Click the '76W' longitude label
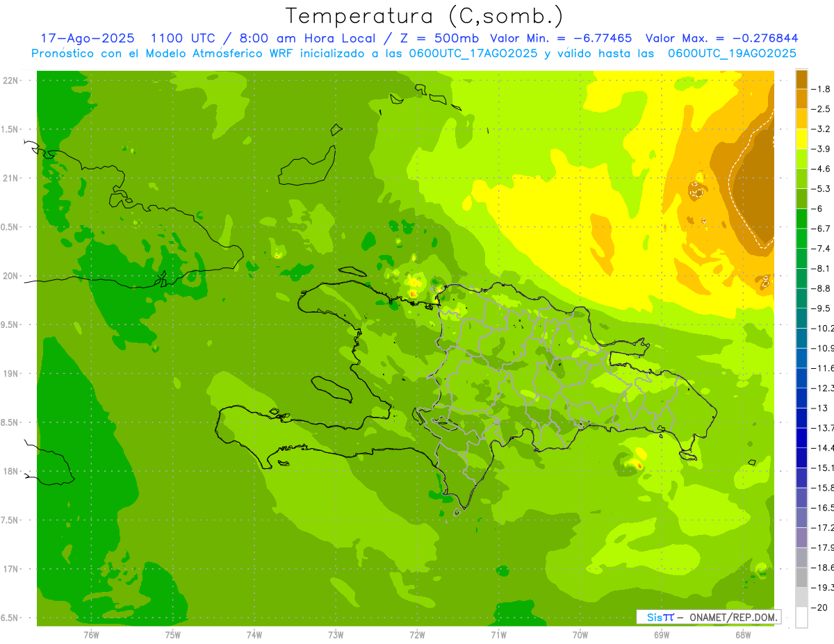Screen dimensions: 834x644 [91, 634]
